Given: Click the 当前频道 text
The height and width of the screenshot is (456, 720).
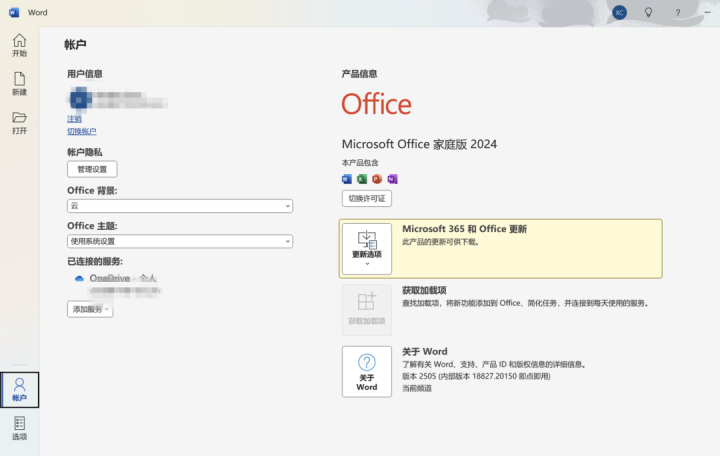Looking at the screenshot, I should coord(417,388).
